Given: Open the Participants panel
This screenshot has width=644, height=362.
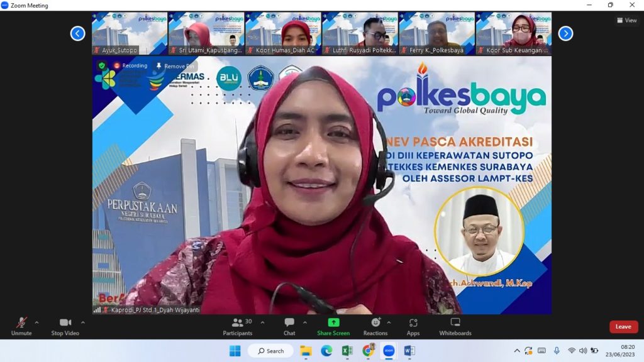Looking at the screenshot, I should [237, 327].
